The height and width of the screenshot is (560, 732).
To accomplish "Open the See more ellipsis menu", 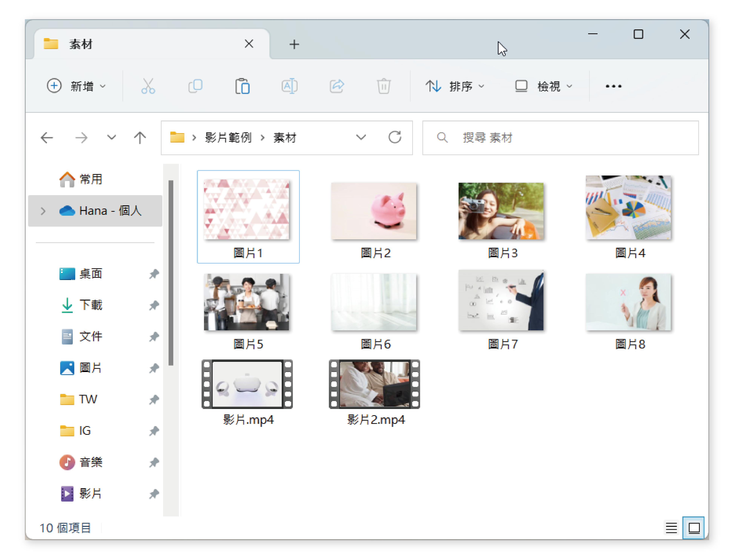I will click(613, 86).
